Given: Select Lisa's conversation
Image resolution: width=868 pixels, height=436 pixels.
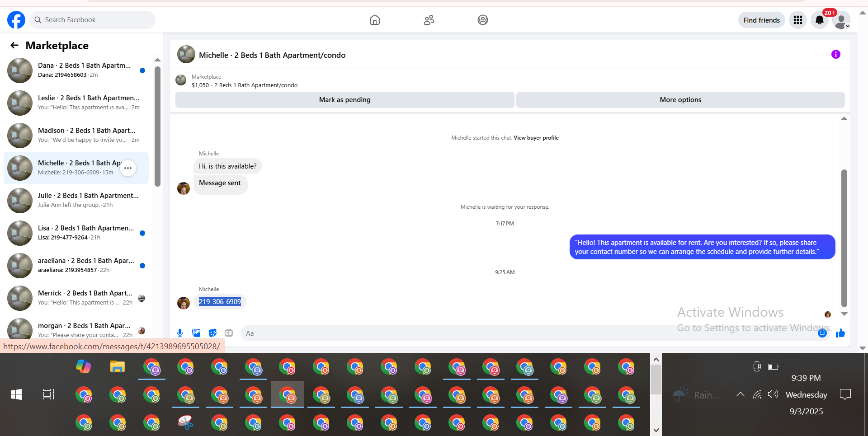Looking at the screenshot, I should pos(76,233).
